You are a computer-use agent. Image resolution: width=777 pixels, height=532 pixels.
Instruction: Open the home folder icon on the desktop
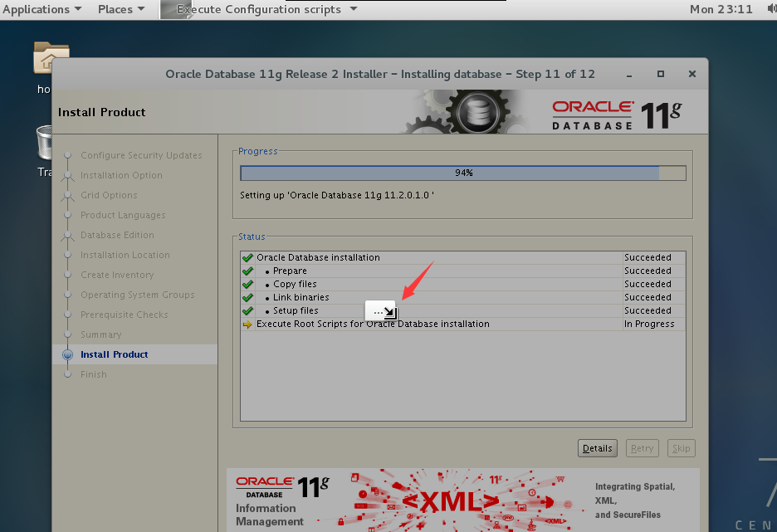[51, 58]
